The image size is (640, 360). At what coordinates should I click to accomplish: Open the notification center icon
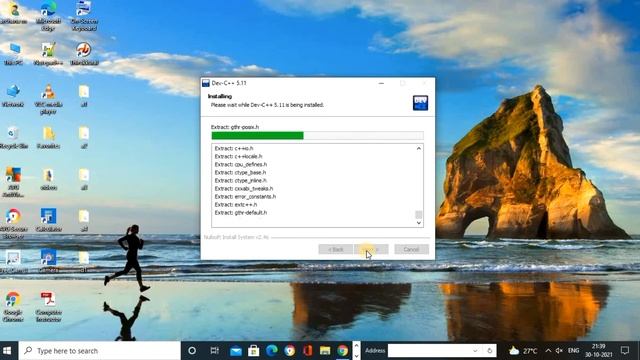(x=624, y=351)
